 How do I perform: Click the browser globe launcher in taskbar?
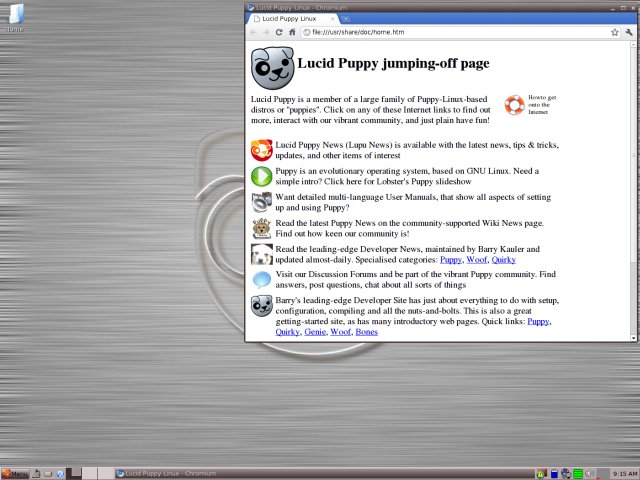pyautogui.click(x=60, y=474)
